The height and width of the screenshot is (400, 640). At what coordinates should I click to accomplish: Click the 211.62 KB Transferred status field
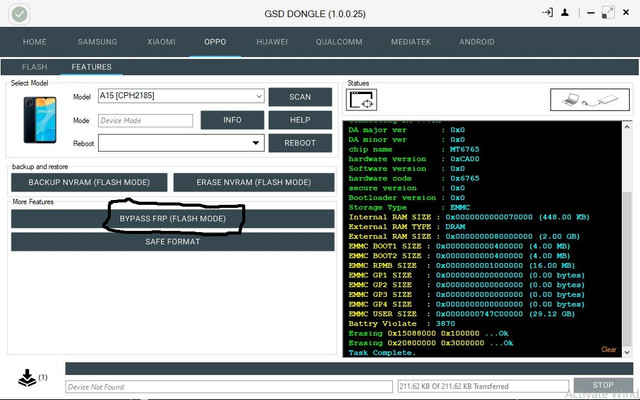(x=483, y=386)
